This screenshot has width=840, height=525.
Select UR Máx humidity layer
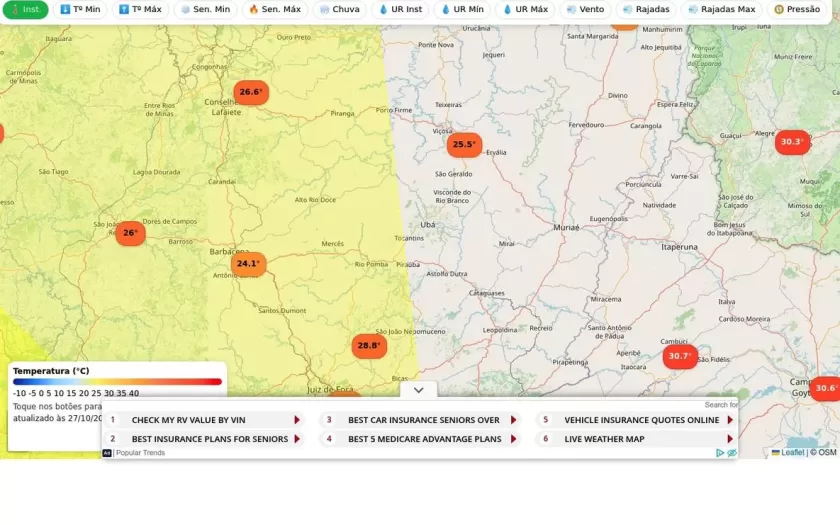point(525,9)
